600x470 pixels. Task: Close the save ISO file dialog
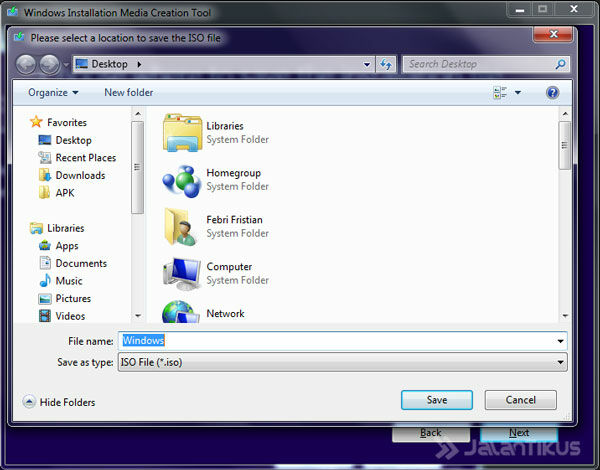[553, 34]
